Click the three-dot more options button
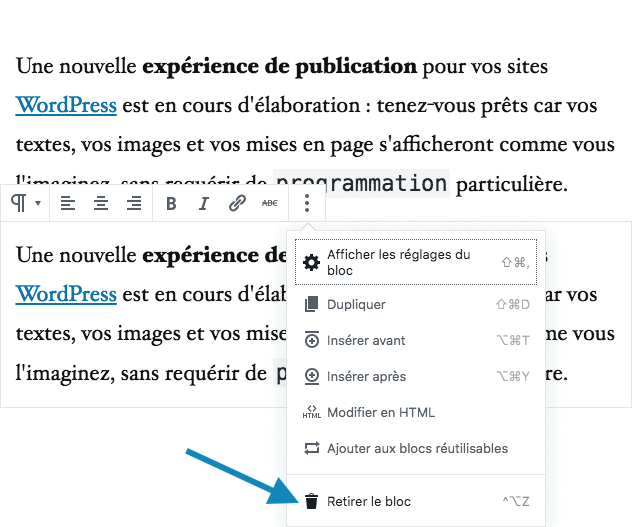The height and width of the screenshot is (527, 632). 307,204
